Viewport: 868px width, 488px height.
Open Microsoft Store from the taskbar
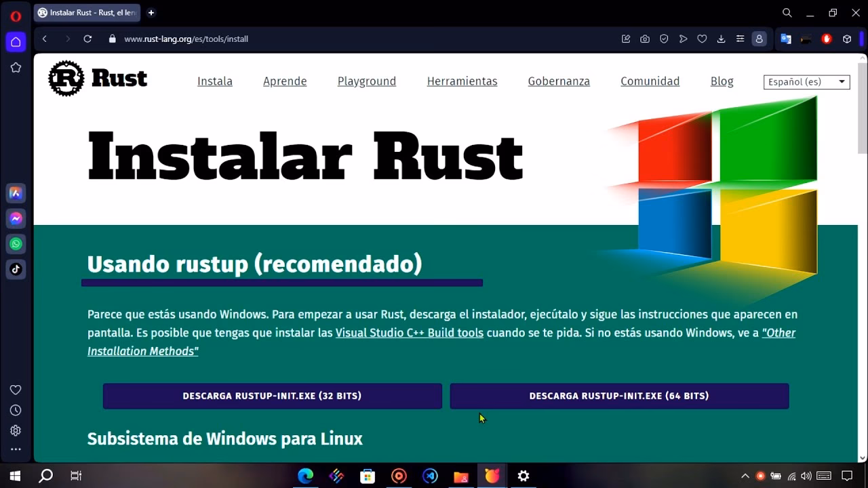pyautogui.click(x=368, y=476)
